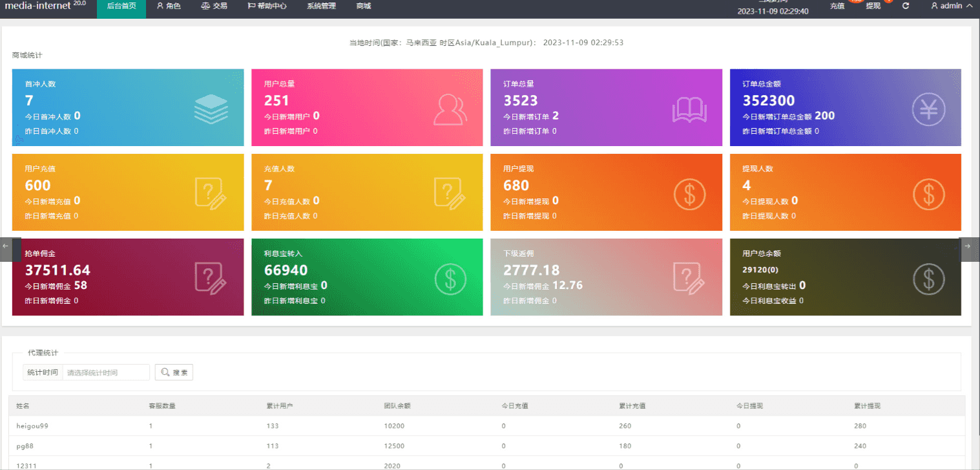Image resolution: width=980 pixels, height=470 pixels.
Task: Click the stacked layers icon on 首冲人数 card
Action: (x=211, y=109)
